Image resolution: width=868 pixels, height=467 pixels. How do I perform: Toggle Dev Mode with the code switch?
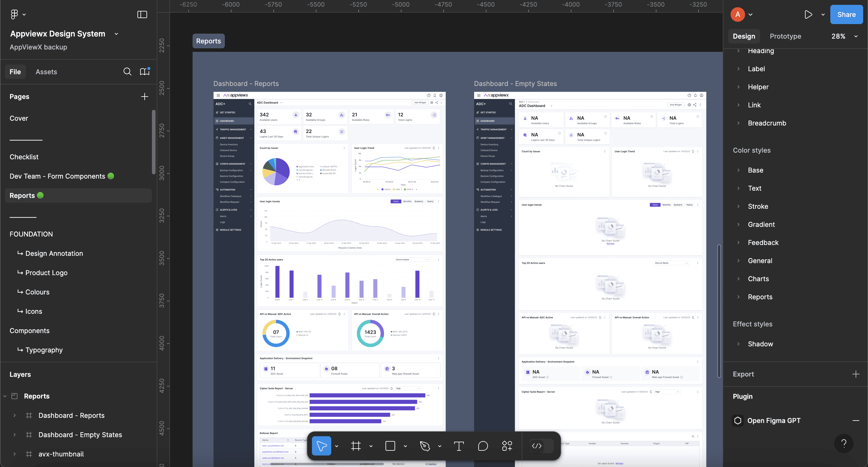click(537, 446)
